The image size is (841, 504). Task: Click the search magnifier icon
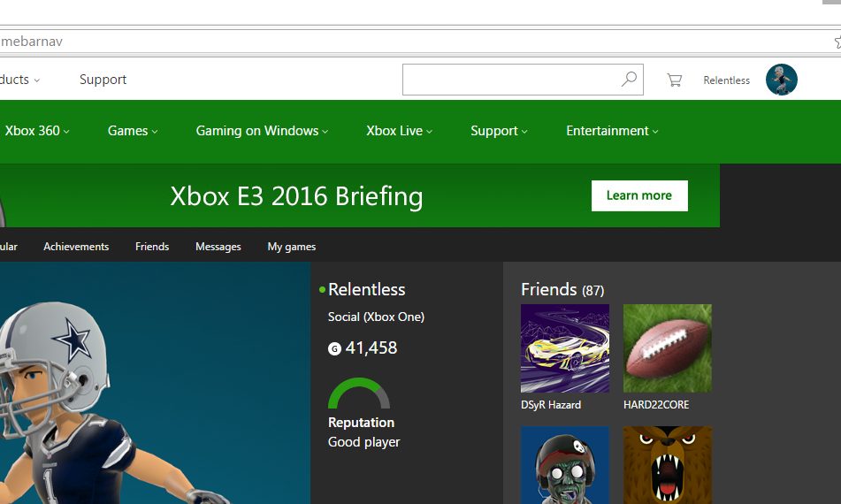pos(629,80)
